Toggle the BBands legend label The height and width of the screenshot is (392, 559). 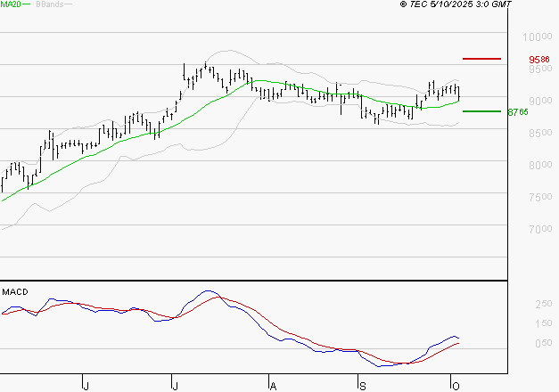(x=50, y=5)
